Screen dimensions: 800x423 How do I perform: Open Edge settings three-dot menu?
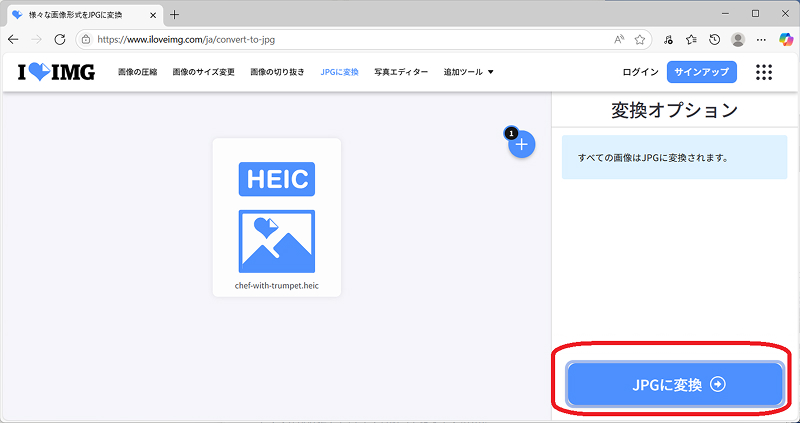(761, 39)
